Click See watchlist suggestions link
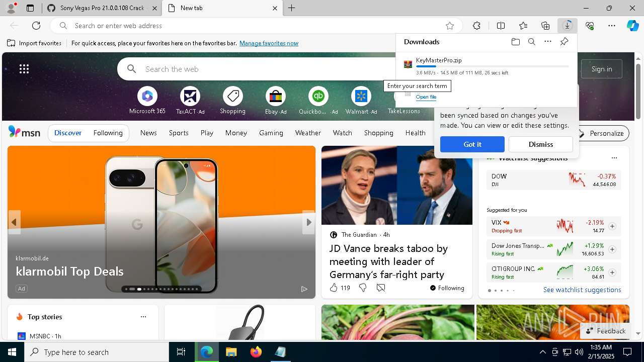 (x=582, y=290)
